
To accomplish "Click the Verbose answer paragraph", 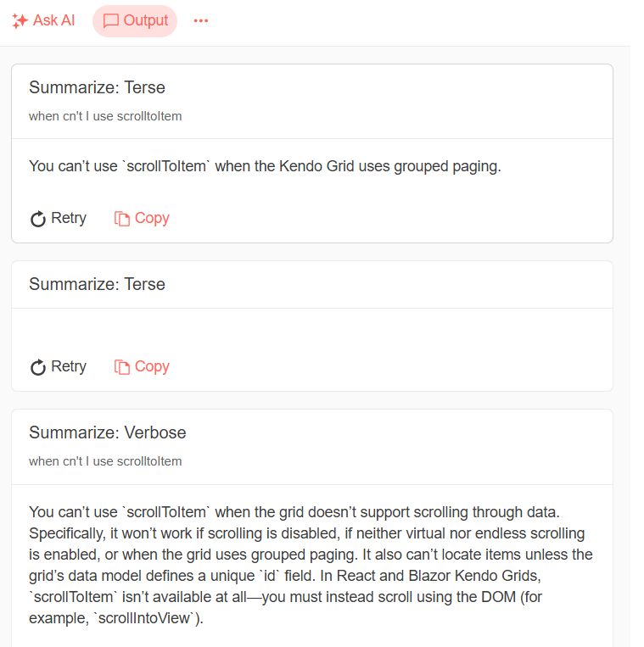I will pos(311,565).
